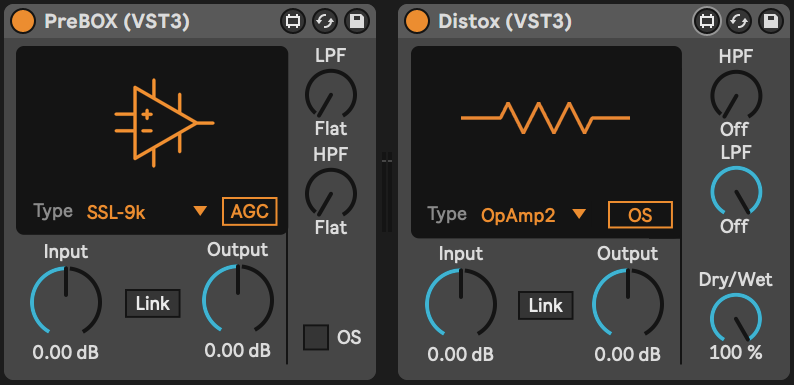The width and height of the screenshot is (794, 385).
Task: Show PreBOX plug-in window icon
Action: pos(293,21)
